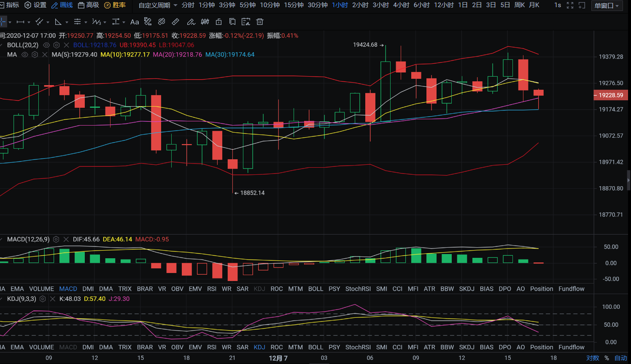Select the freehand brush drawing tool
This screenshot has height=364, width=631.
pos(191,22)
